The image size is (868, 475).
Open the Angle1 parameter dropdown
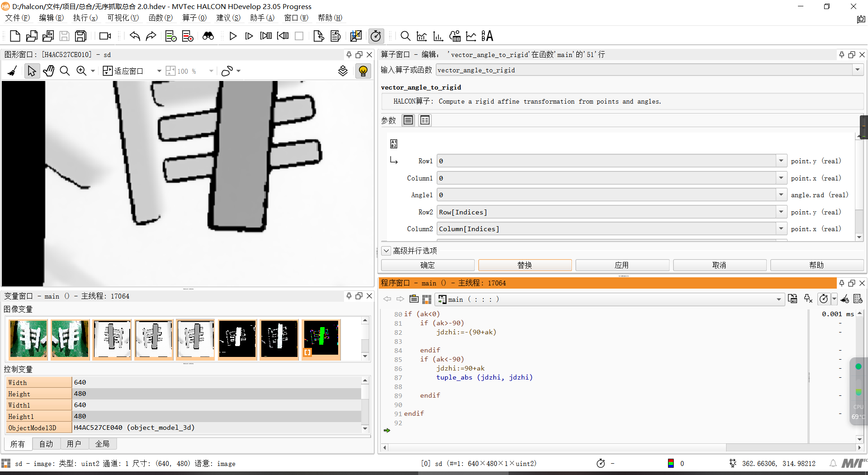point(781,195)
